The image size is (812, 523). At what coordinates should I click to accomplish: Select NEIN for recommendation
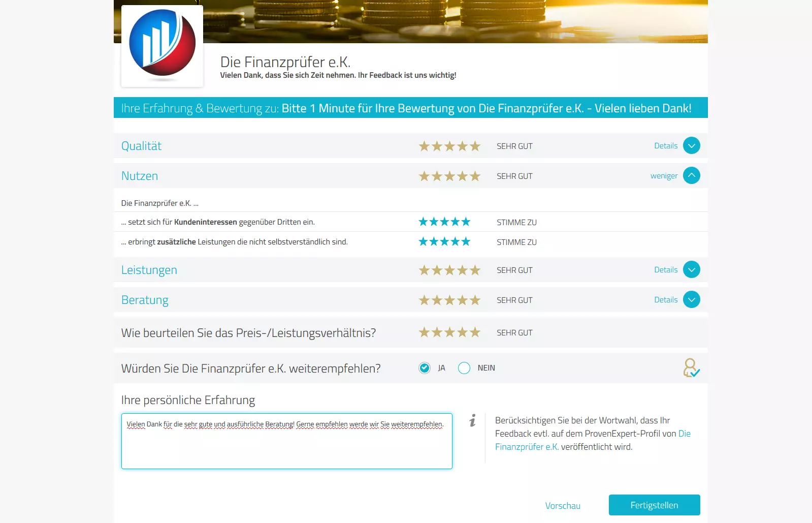coord(464,368)
